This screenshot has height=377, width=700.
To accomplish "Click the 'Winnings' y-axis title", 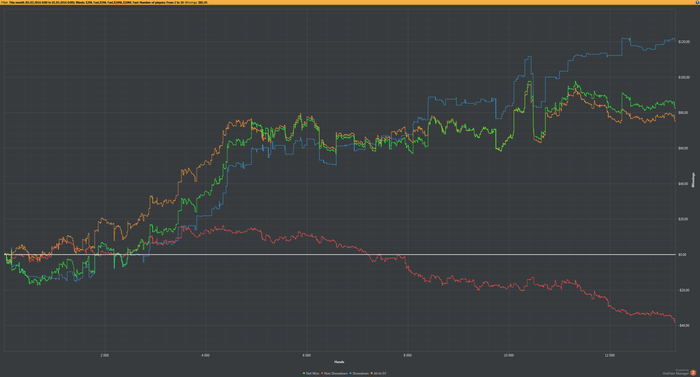I will click(x=693, y=180).
